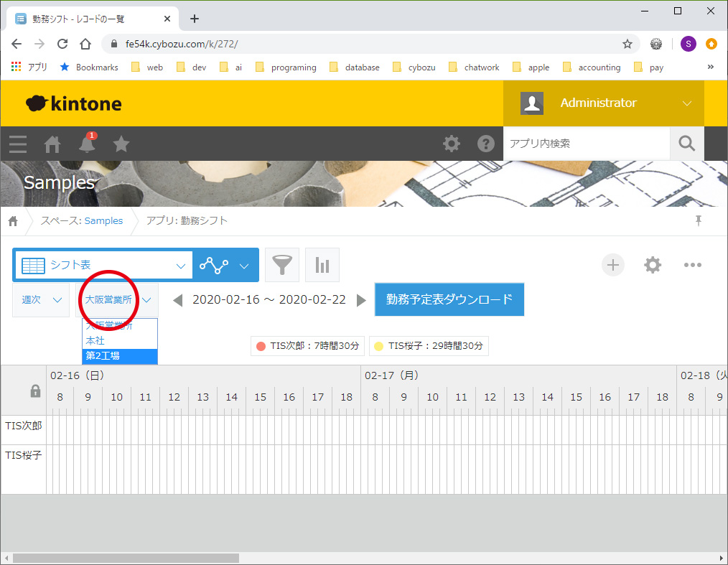Select 第2工場 in the location list
The image size is (728, 565).
tap(120, 356)
